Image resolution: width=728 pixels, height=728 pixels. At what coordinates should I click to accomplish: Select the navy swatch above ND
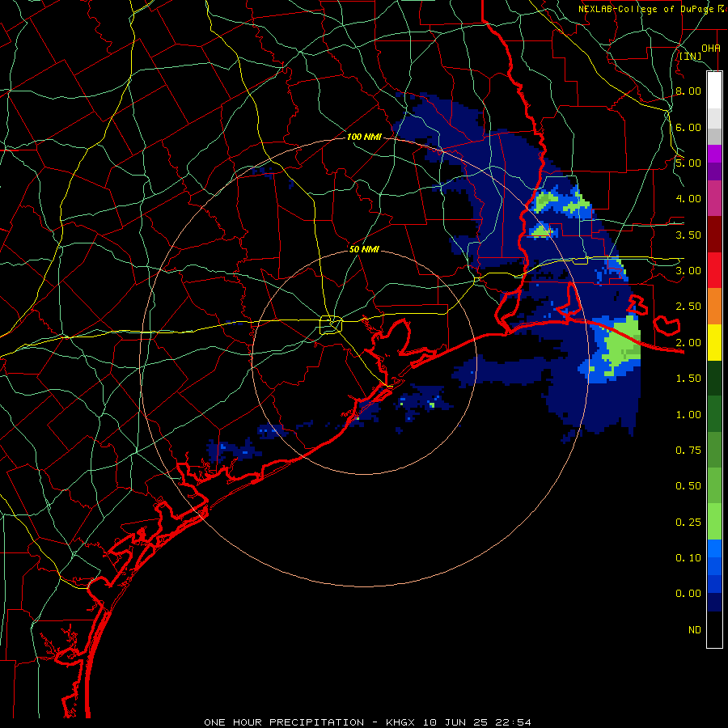tap(714, 602)
